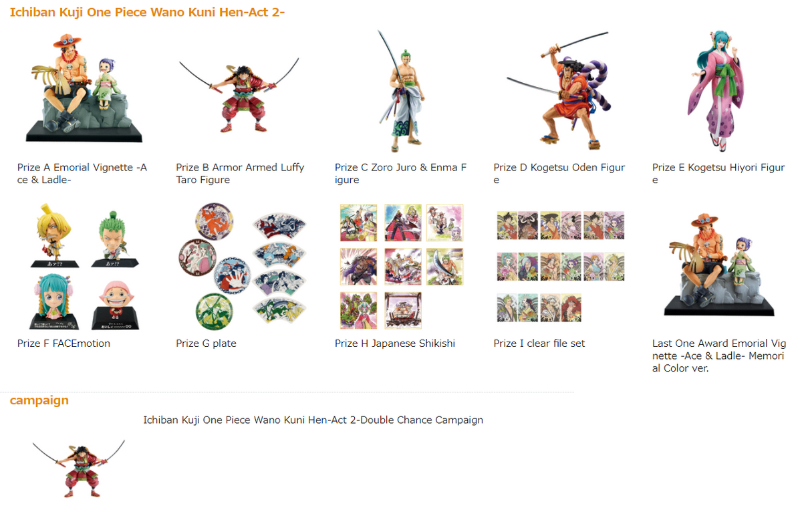The height and width of the screenshot is (532, 802).
Task: Select the Prize D Kogetsu Oden Figure caption
Action: [x=559, y=174]
